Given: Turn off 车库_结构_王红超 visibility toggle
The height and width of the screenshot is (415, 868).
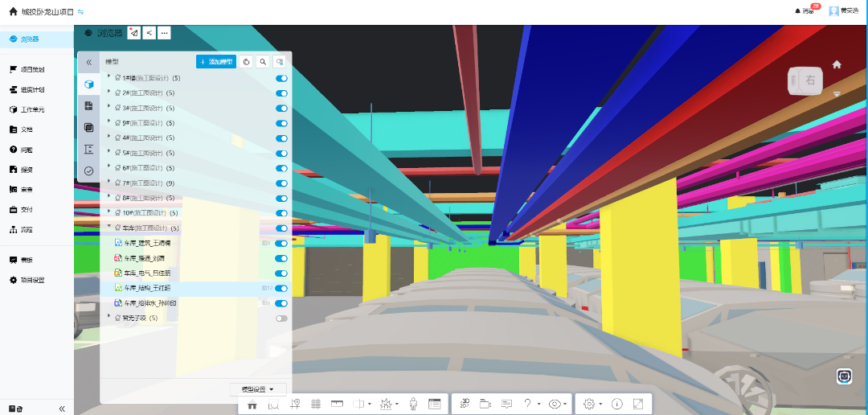Looking at the screenshot, I should tap(281, 288).
